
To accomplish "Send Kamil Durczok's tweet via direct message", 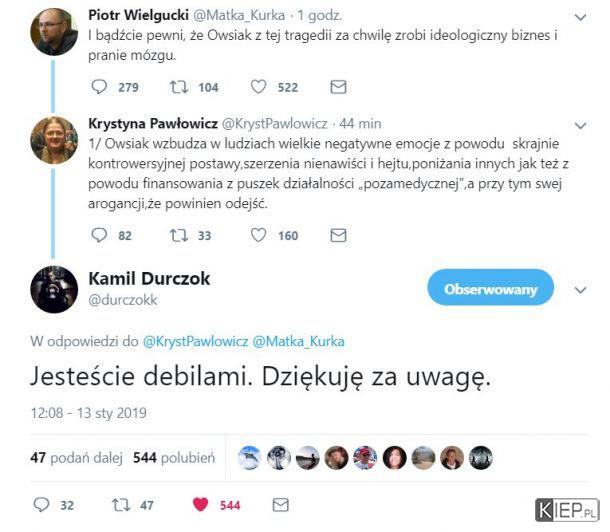I will click(280, 505).
